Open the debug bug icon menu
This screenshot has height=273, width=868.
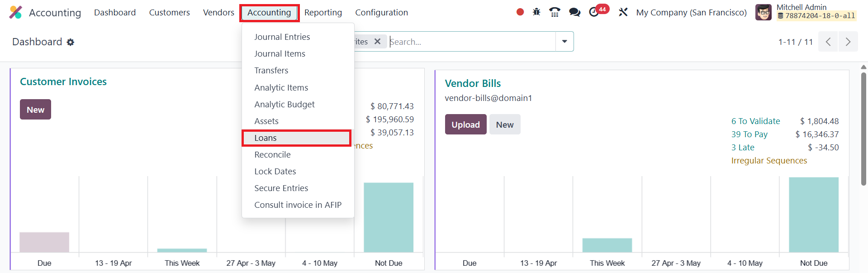coord(536,12)
